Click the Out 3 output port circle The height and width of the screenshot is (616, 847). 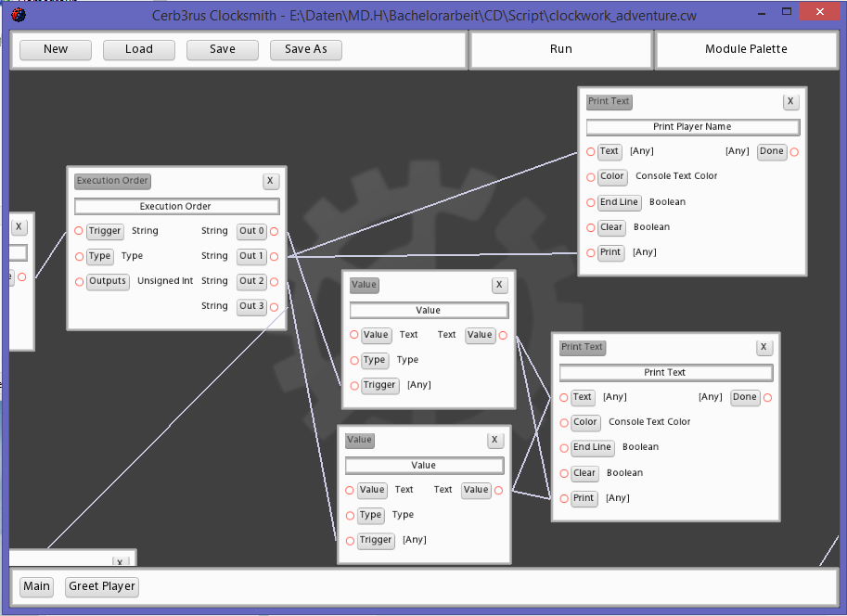click(x=274, y=307)
